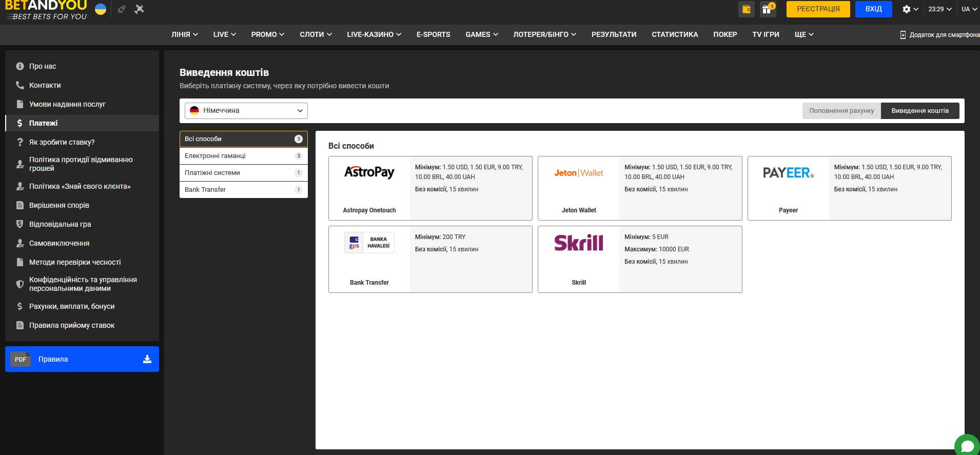Viewport: 980px width, 455px height.
Task: Click the BetAndYou logo
Action: (x=46, y=10)
